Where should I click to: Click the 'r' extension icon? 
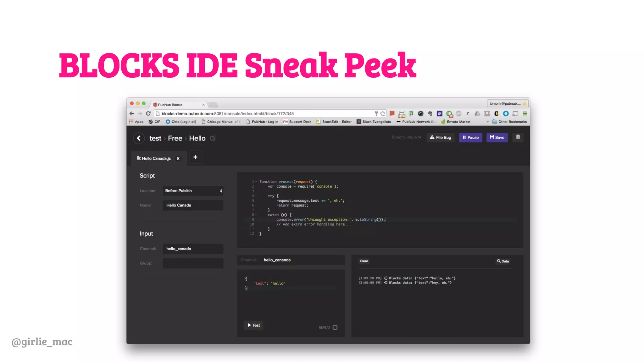(x=468, y=113)
